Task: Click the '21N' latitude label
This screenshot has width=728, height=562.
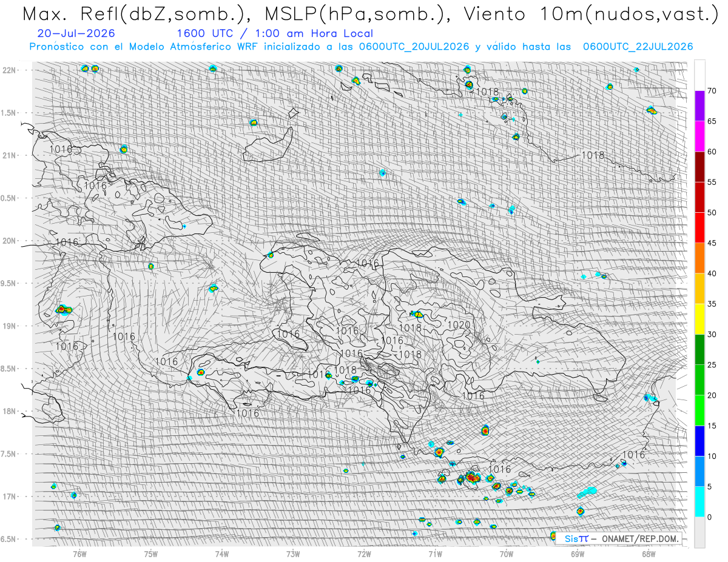Action: pos(8,156)
